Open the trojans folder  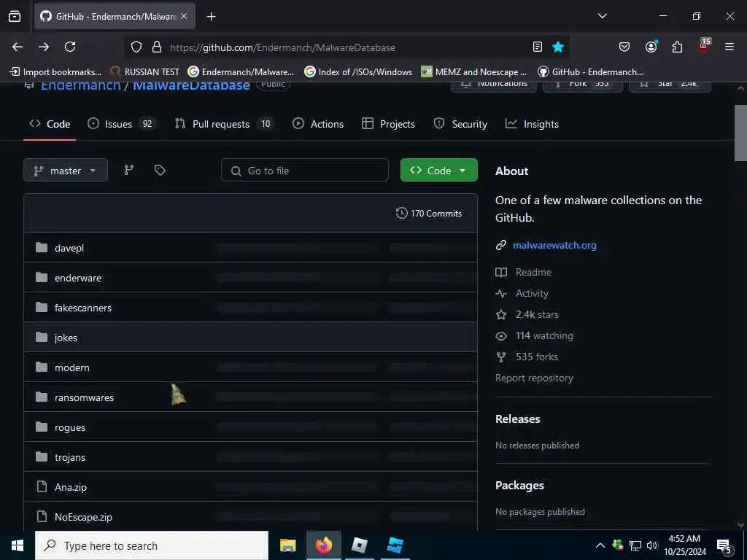tap(70, 458)
